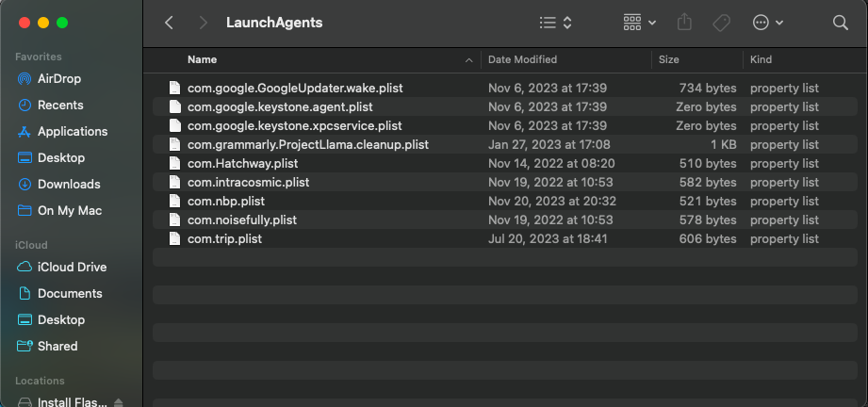Screen dimensions: 868x407
Task: Sort by the Size column header
Action: pyautogui.click(x=669, y=59)
